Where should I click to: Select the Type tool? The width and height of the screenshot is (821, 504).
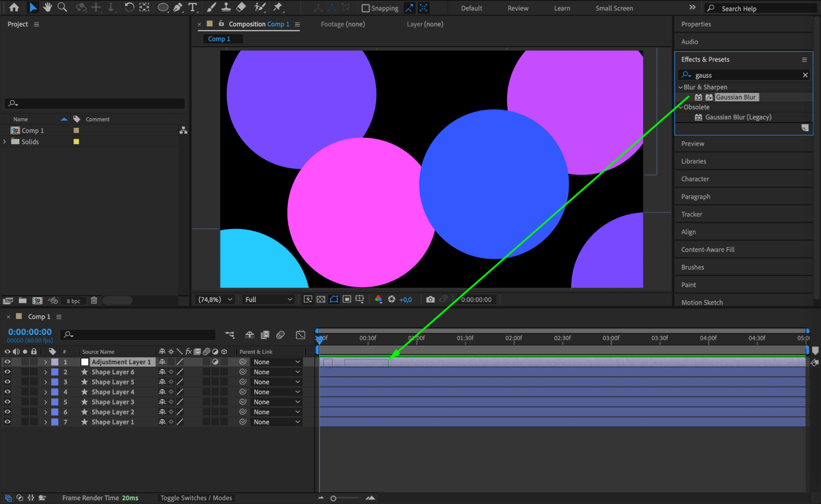pyautogui.click(x=192, y=7)
